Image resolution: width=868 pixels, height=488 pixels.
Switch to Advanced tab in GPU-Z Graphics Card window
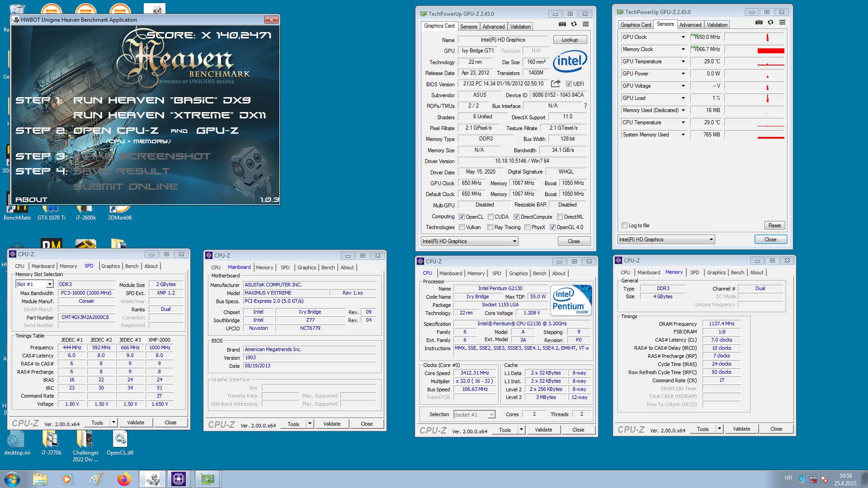tap(493, 27)
